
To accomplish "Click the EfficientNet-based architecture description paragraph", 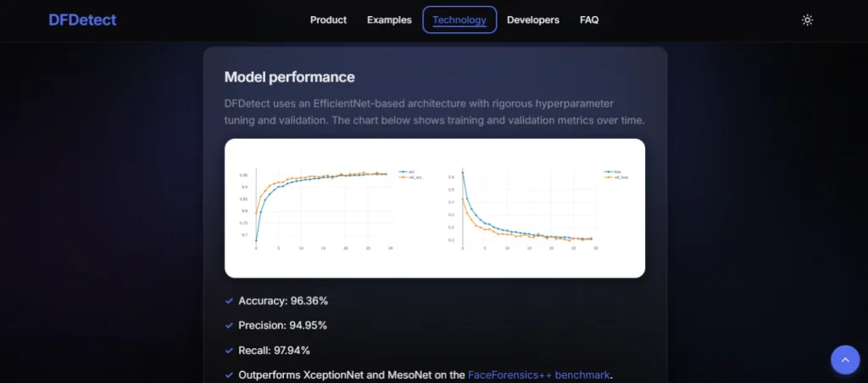I will [435, 112].
